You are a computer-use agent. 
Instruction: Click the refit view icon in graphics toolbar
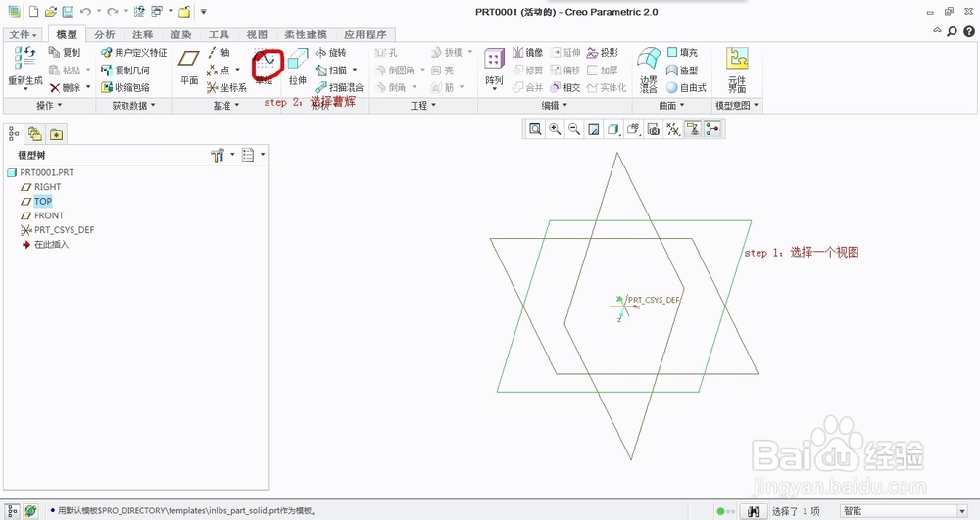coord(535,129)
